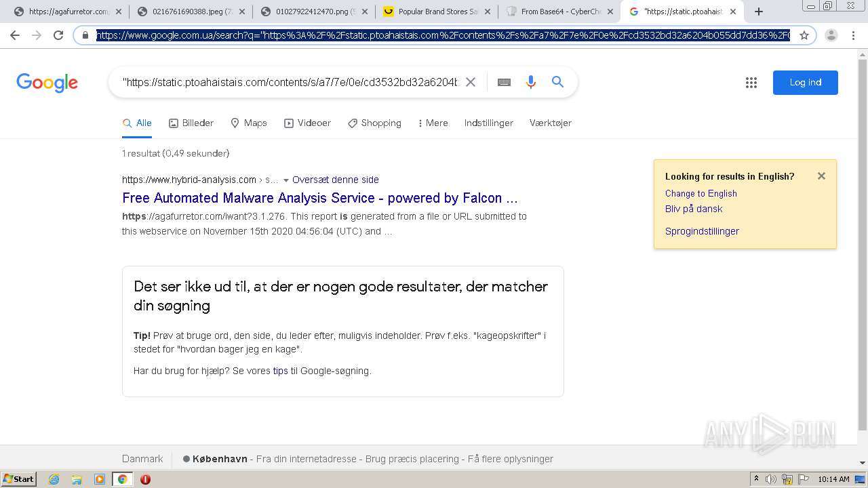Start voice search with the microphone
Viewport: 868px width, 488px height.
(x=531, y=82)
